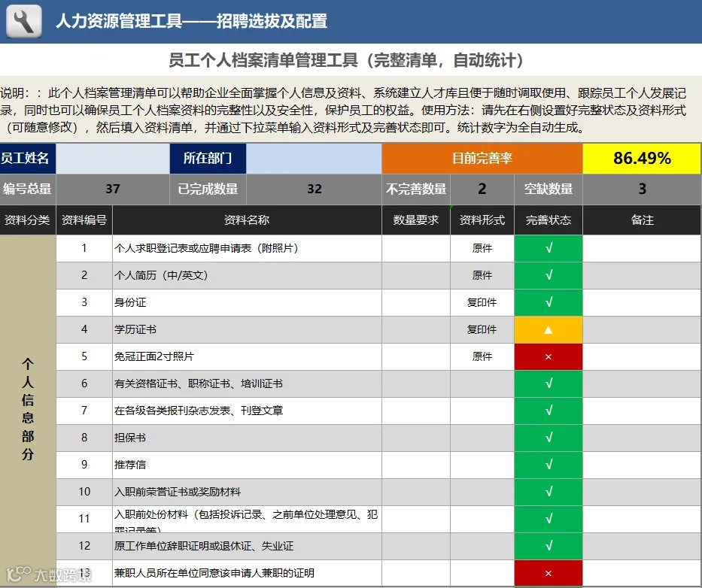Click the 有关资格证书、职称证书 name cell
This screenshot has width=702, height=588.
(x=247, y=384)
